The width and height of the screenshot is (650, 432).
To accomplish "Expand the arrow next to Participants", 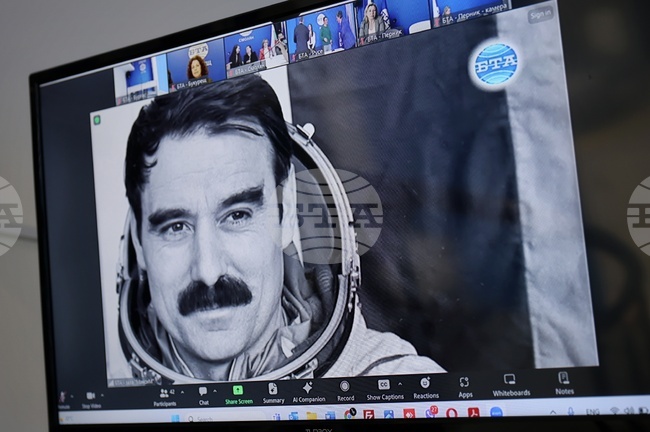I will (x=181, y=393).
